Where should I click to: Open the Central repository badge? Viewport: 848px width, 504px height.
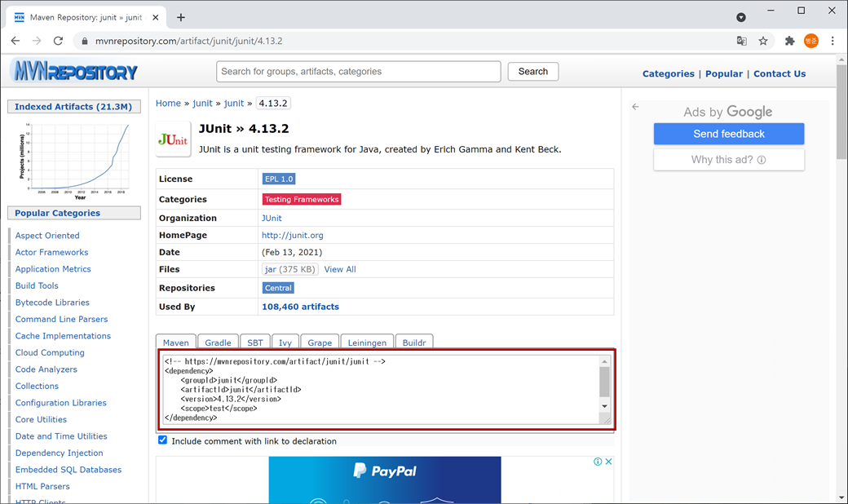coord(278,288)
